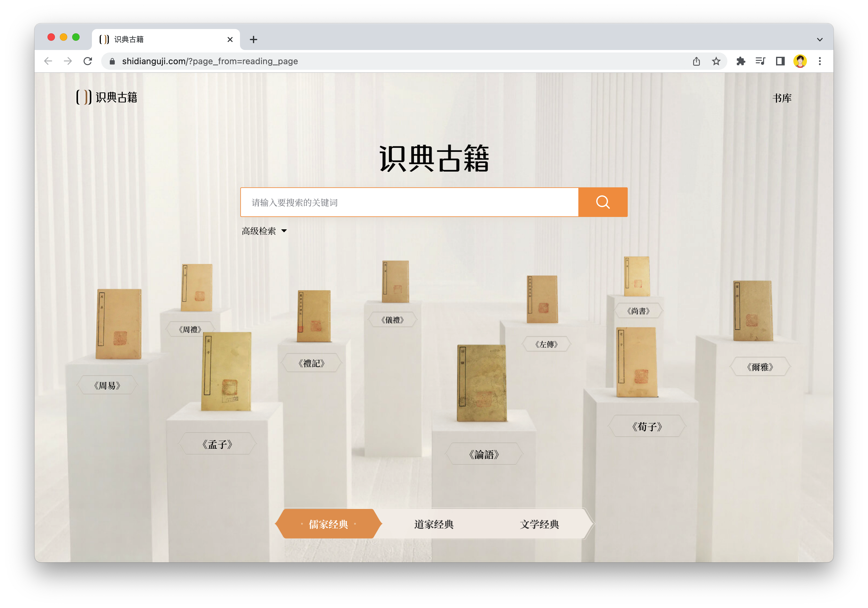Open the 《荀子》 label

pyautogui.click(x=647, y=427)
